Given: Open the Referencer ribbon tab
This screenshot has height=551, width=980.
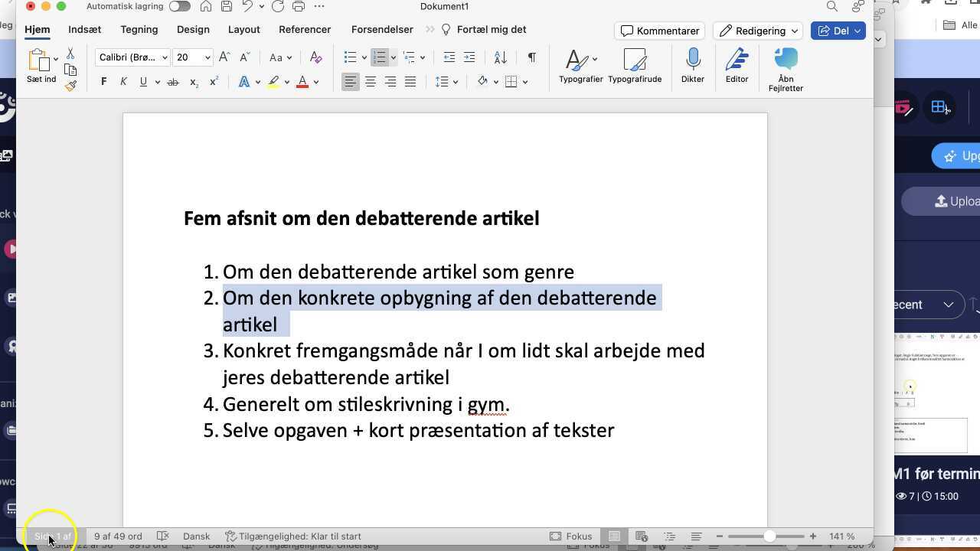Looking at the screenshot, I should click(x=305, y=29).
